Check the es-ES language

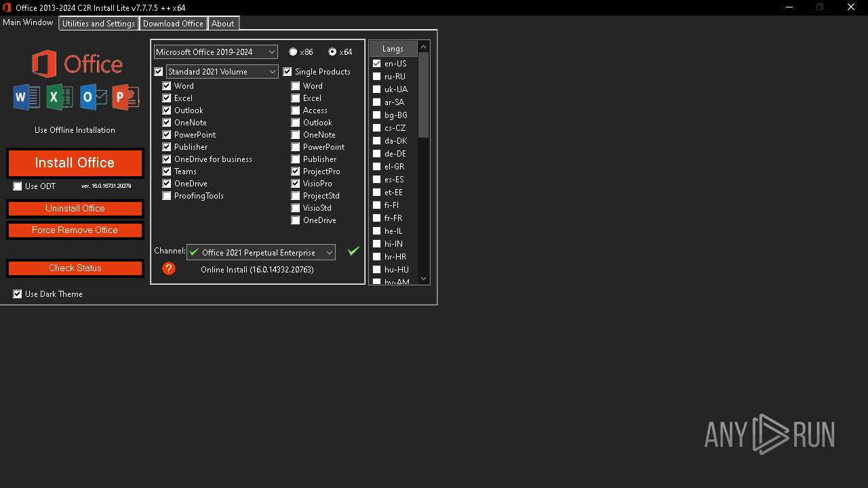click(377, 180)
